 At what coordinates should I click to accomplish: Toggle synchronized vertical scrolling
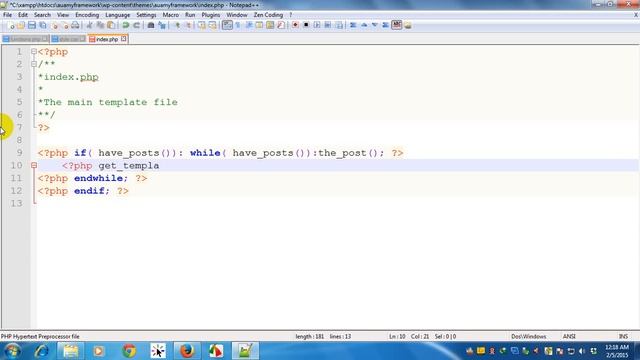click(x=202, y=25)
